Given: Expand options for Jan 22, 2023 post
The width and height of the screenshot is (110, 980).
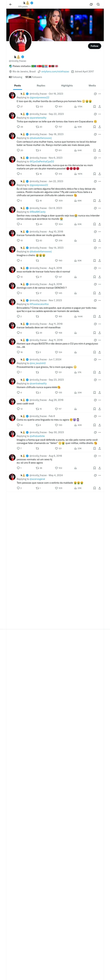Looking at the screenshot, I should coord(100,181).
